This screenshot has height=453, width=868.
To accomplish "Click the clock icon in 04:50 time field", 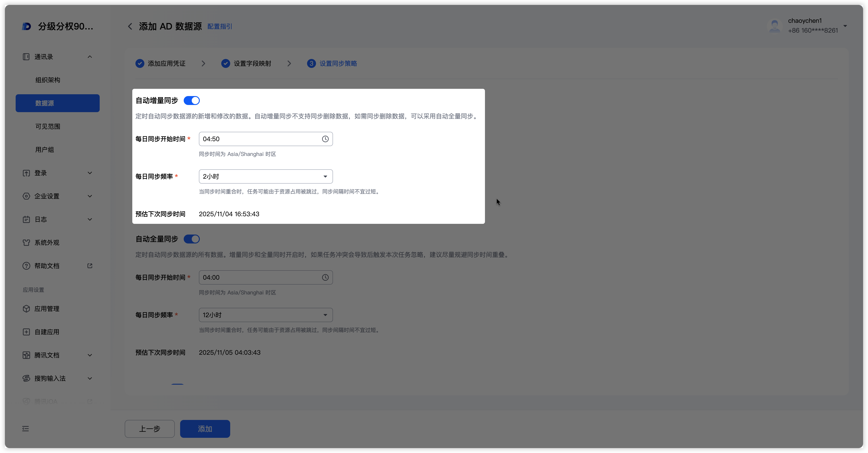I will (x=325, y=139).
